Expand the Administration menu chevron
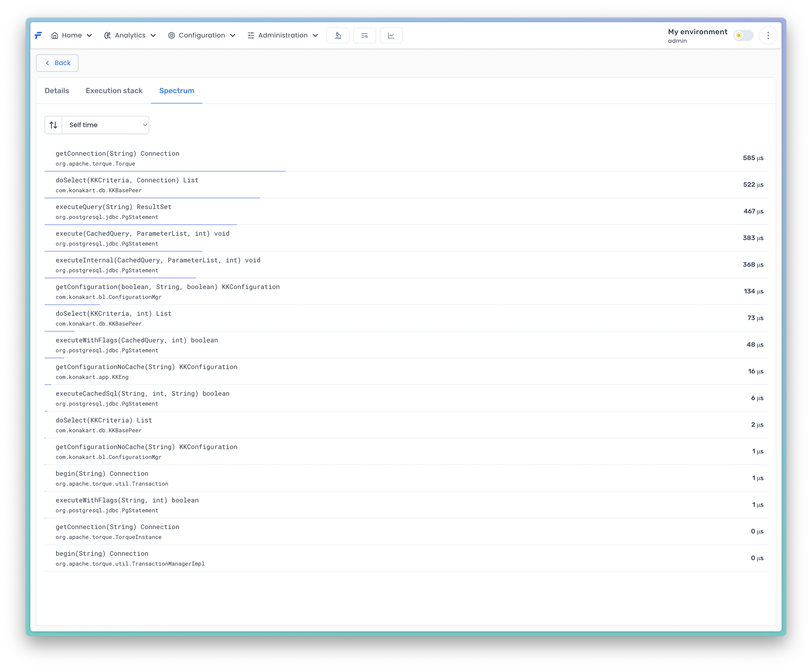Screen dimensions: 812x670 (x=315, y=36)
